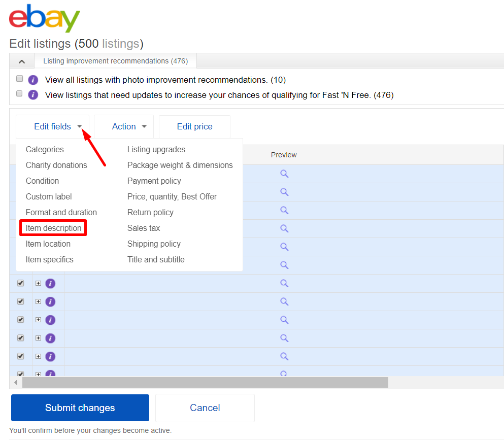
Task: Choose Shipping policy option
Action: [154, 244]
